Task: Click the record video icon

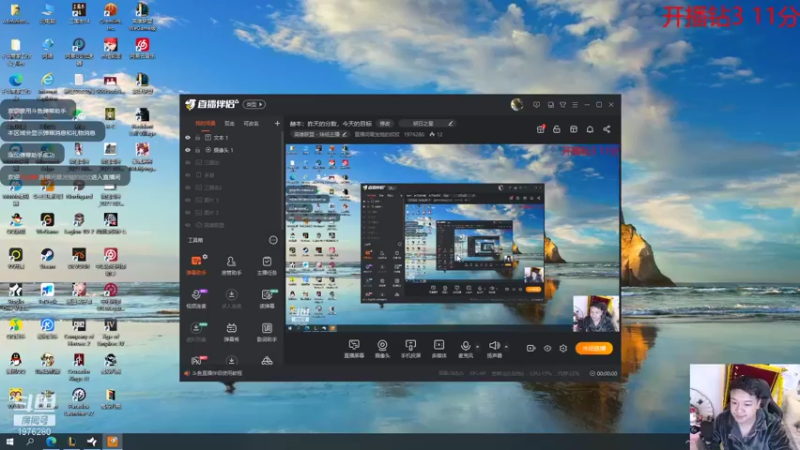Action: (531, 348)
